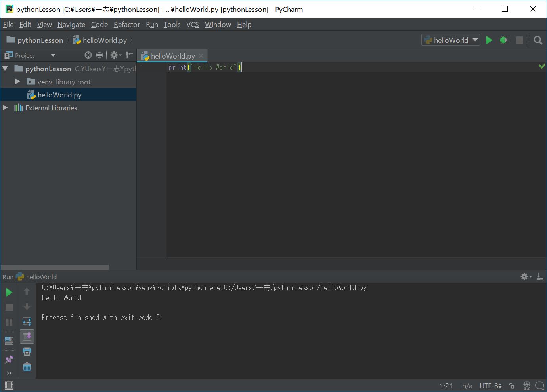Restore layout icon in Run panel
The image size is (547, 392).
point(9,341)
